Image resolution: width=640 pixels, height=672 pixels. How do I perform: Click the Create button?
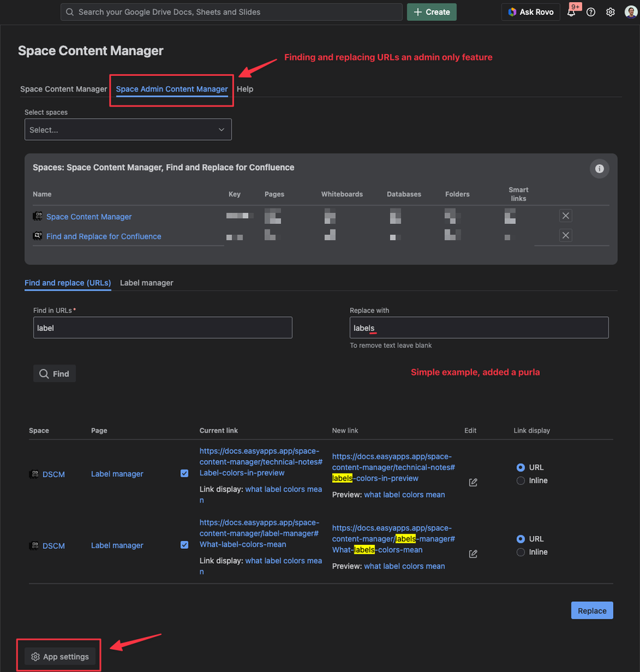tap(432, 12)
